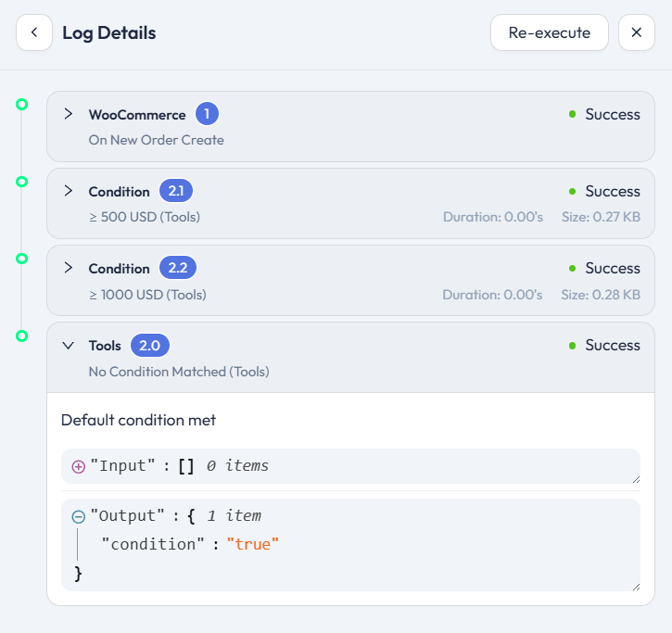Click the 2.1 step badge
The height and width of the screenshot is (633, 672).
tap(176, 191)
